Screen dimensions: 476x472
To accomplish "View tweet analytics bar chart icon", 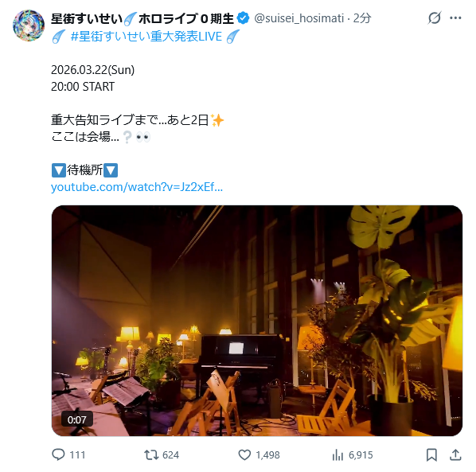I will [x=337, y=454].
